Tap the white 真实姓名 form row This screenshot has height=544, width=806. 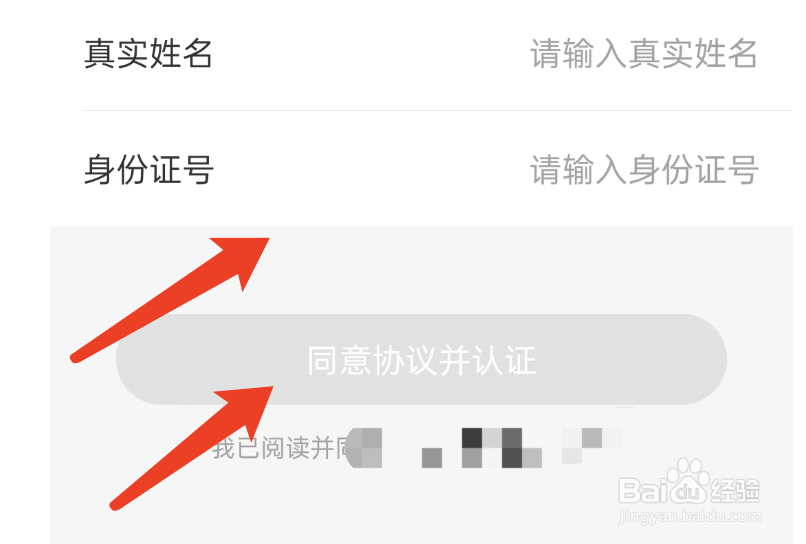pos(422,54)
